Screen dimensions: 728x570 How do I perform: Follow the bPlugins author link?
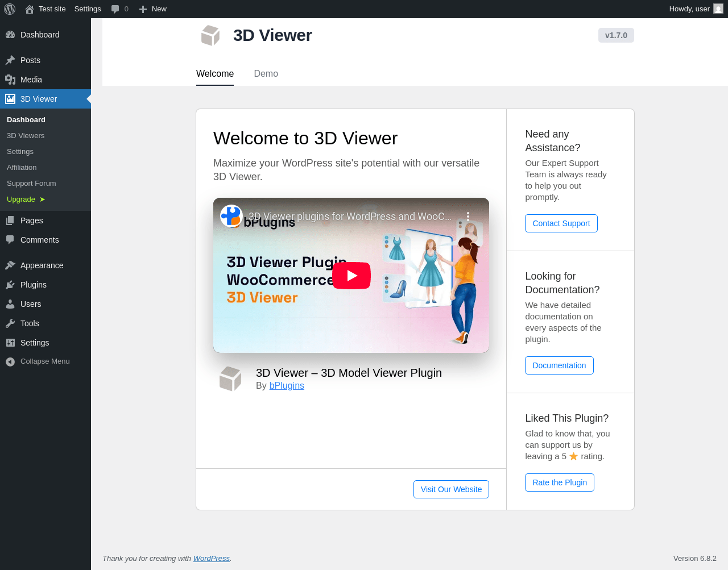coord(287,385)
